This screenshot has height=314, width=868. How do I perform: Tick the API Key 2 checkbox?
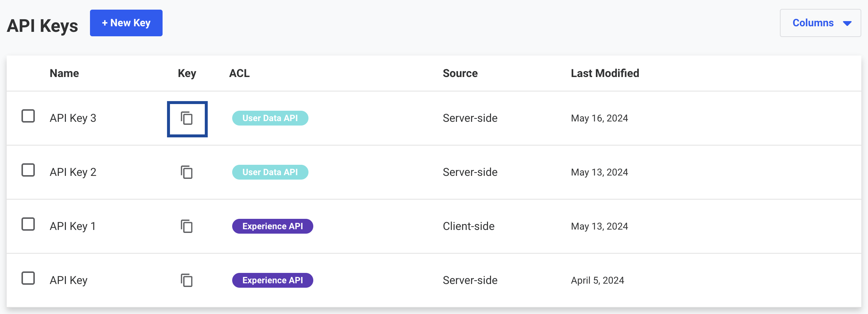[28, 170]
